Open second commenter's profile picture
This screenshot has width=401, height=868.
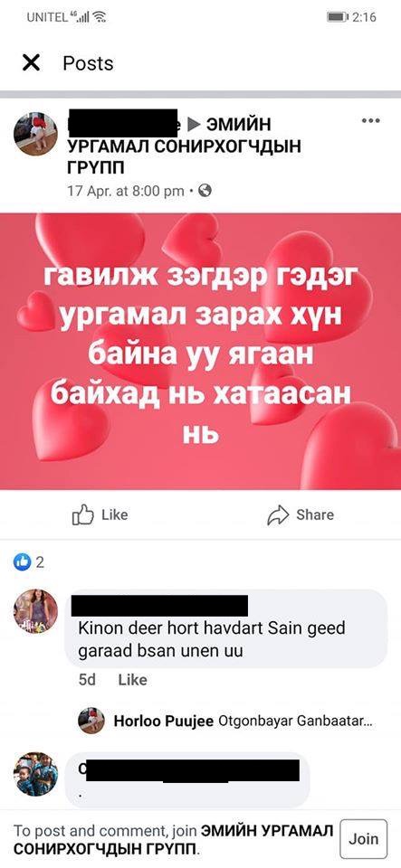(x=35, y=774)
